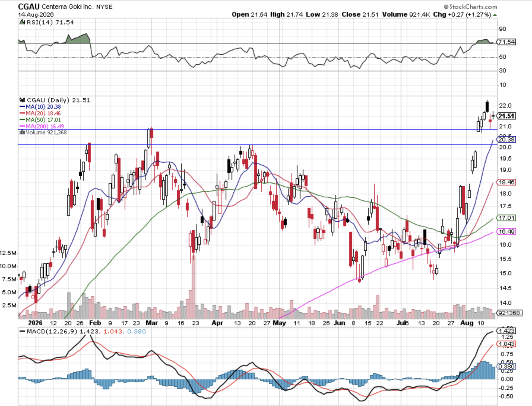
Task: Click the "High 21.74" value in the header
Action: click(286, 15)
